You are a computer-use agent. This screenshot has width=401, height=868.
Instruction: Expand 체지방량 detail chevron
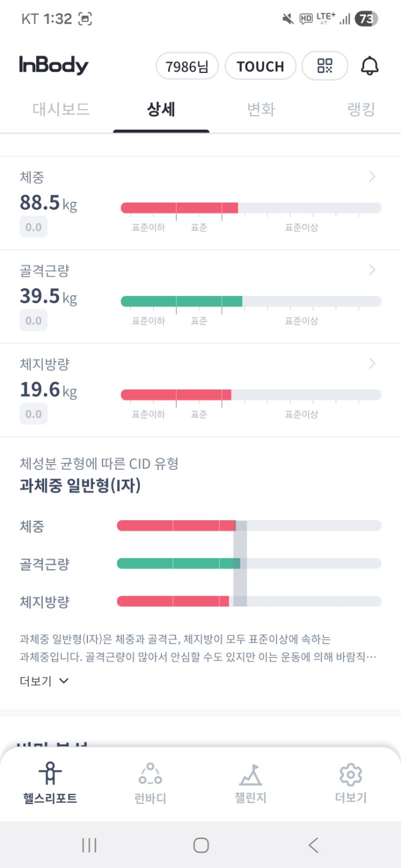(372, 363)
